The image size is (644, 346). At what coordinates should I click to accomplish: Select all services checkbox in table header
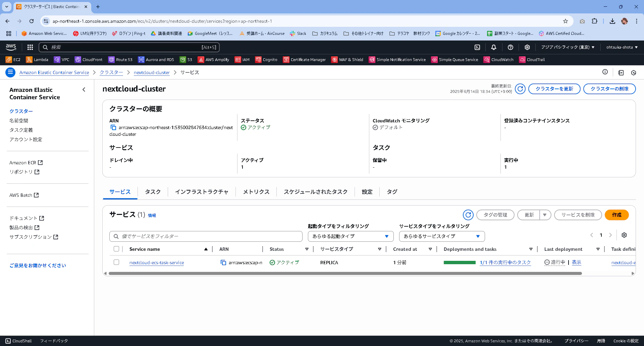tap(116, 249)
